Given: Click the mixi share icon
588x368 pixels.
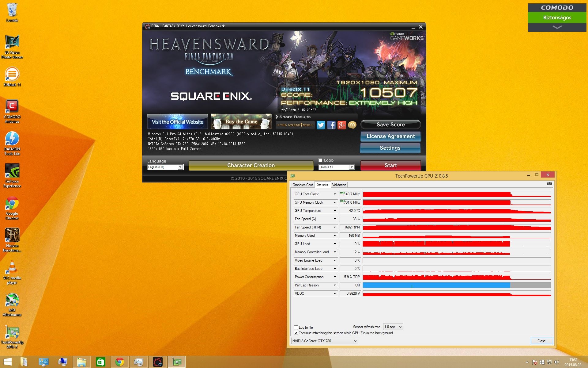Looking at the screenshot, I should tap(352, 125).
